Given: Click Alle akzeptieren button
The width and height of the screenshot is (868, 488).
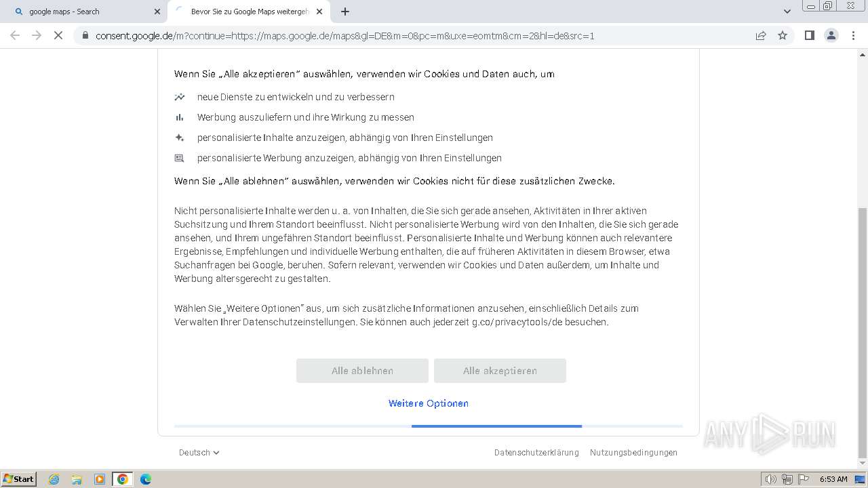Looking at the screenshot, I should pos(500,371).
